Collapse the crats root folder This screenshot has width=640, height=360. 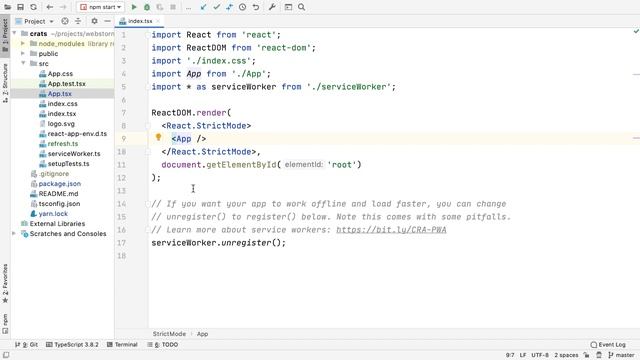[x=14, y=33]
